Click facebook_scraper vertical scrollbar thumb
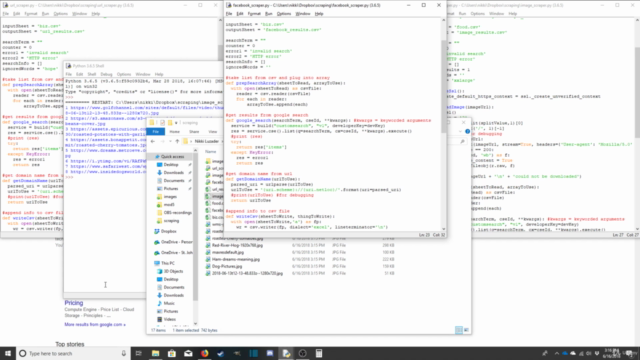Screen dimensions: 640x360 coord(444,86)
